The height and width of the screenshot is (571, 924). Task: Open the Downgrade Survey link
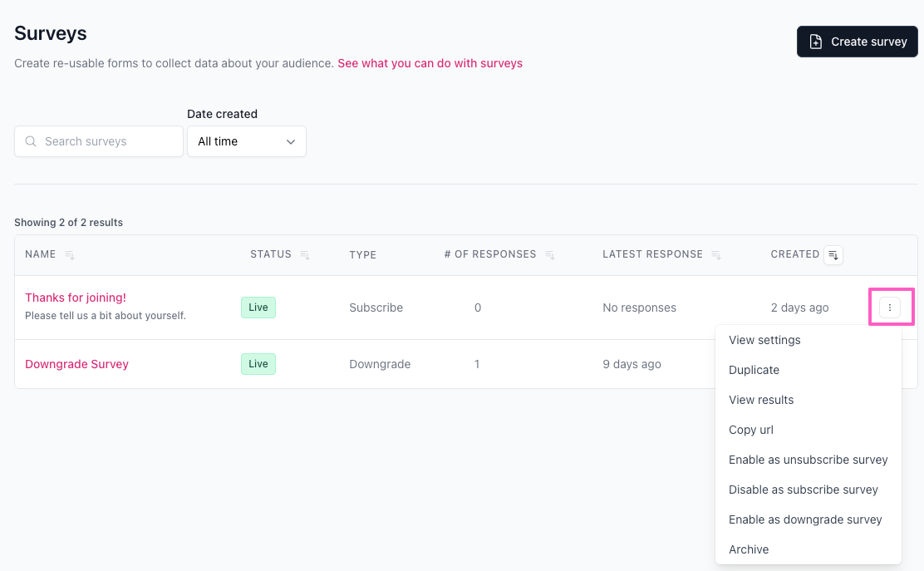click(x=76, y=364)
